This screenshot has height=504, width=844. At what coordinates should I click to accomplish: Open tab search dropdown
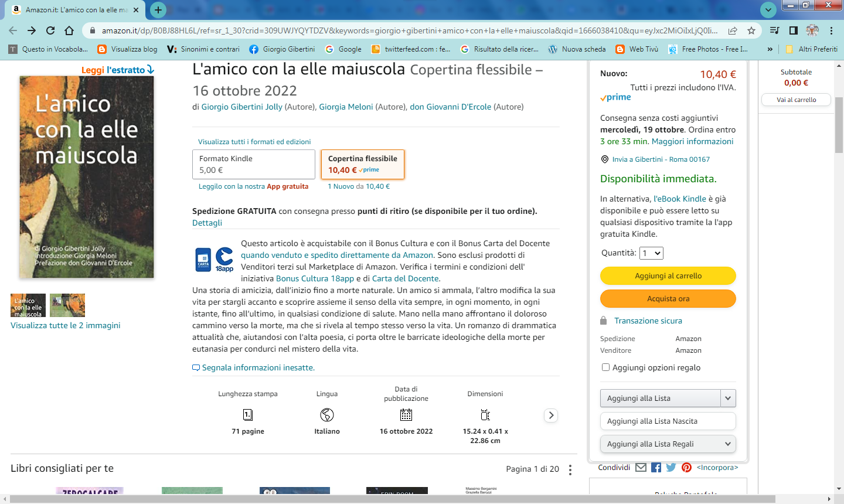click(x=768, y=10)
